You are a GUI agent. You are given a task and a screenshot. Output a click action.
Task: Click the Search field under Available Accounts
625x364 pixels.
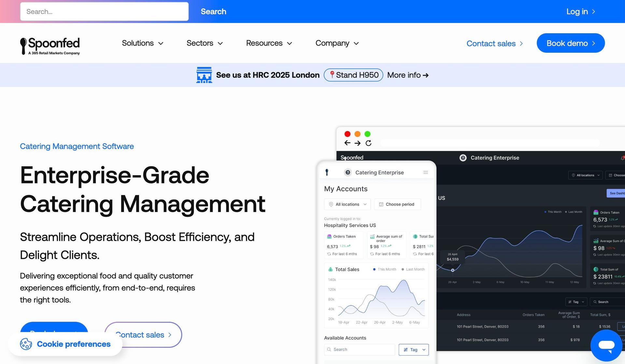click(x=360, y=350)
